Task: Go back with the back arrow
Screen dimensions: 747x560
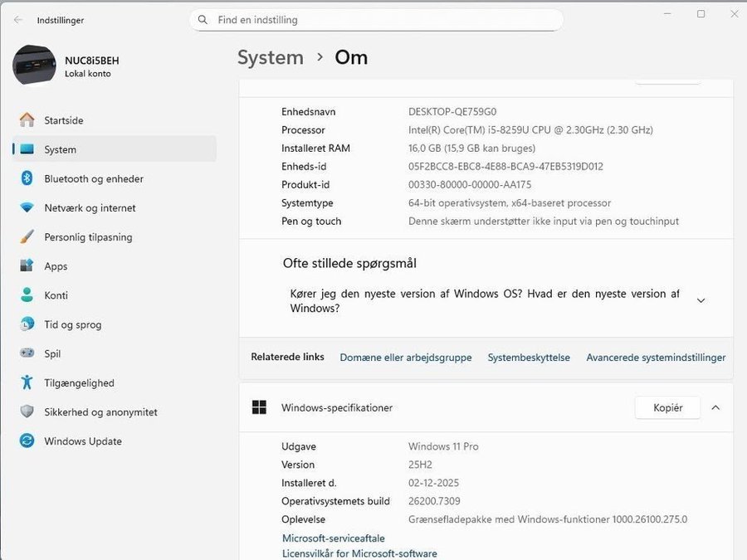Action: click(17, 20)
